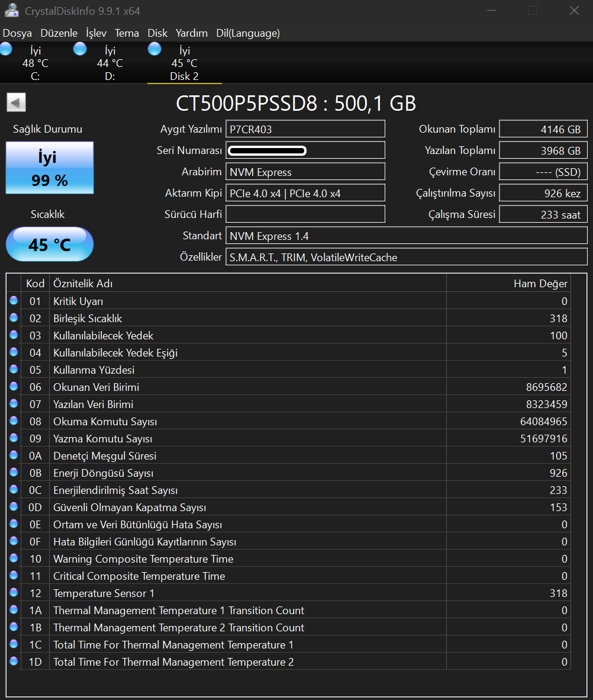The image size is (593, 700).
Task: Click status orb for Hata Bilgileri Günlüğü row
Action: [x=14, y=541]
